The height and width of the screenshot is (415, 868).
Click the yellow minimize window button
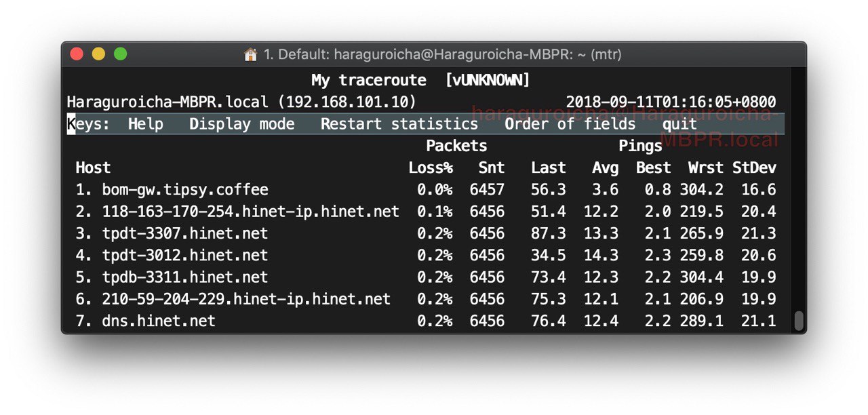click(98, 54)
